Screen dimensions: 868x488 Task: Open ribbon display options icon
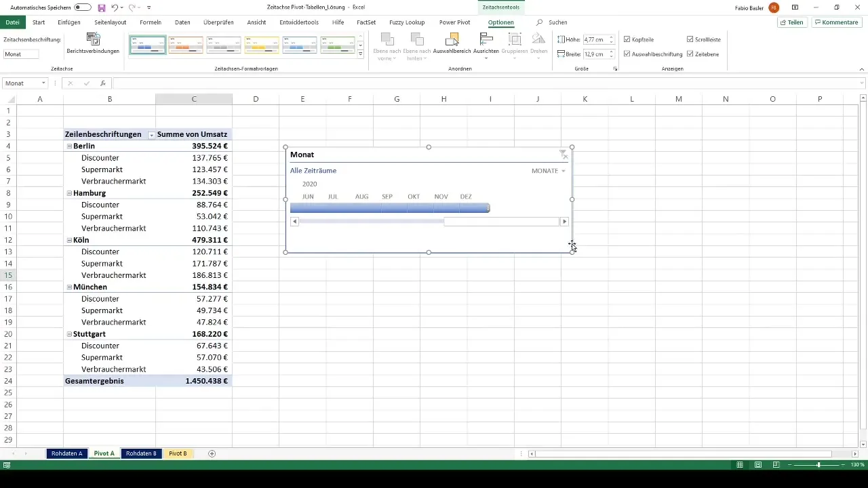click(x=795, y=7)
